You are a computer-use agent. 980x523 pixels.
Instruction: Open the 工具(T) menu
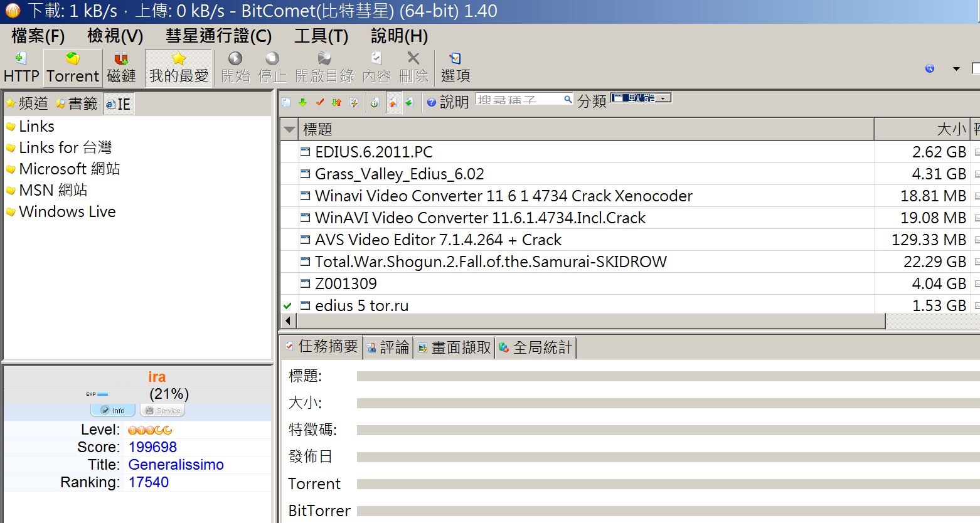321,36
